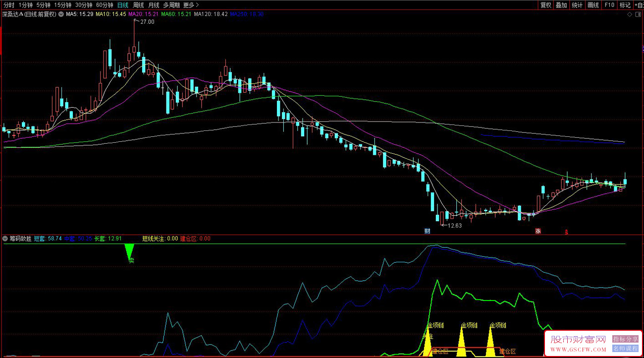Open the 名师课程 link
This screenshot has height=358, width=644.
pyautogui.click(x=626, y=348)
